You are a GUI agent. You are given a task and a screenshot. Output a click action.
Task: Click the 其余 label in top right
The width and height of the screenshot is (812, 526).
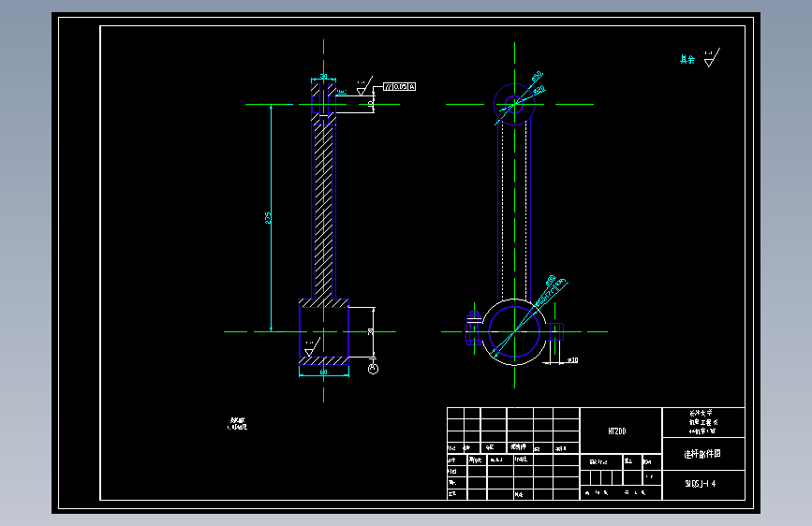coord(687,60)
